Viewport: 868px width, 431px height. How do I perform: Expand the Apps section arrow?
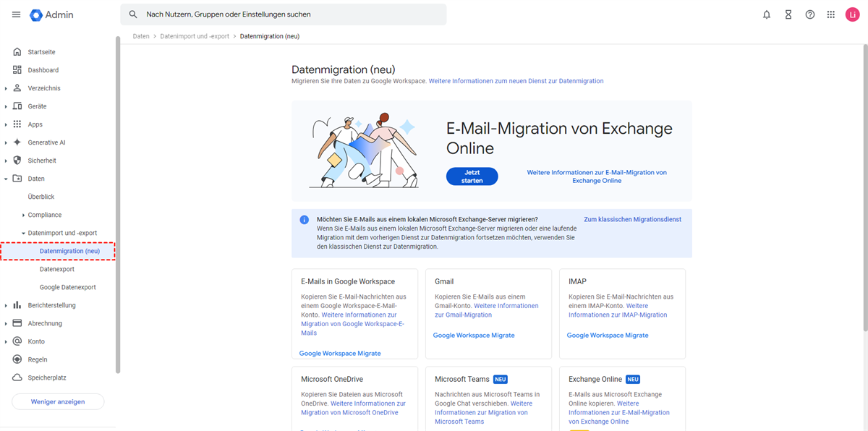[6, 124]
